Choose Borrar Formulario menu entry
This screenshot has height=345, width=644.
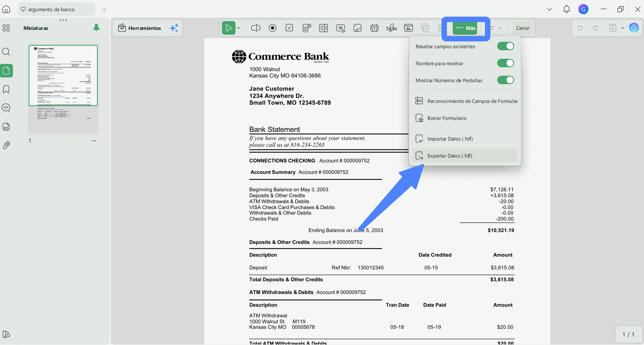tap(465, 118)
